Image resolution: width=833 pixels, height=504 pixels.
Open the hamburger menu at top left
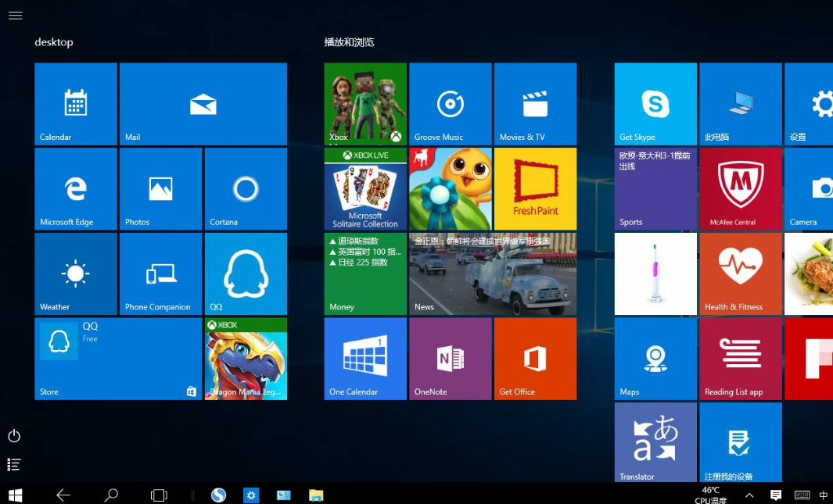coord(15,15)
